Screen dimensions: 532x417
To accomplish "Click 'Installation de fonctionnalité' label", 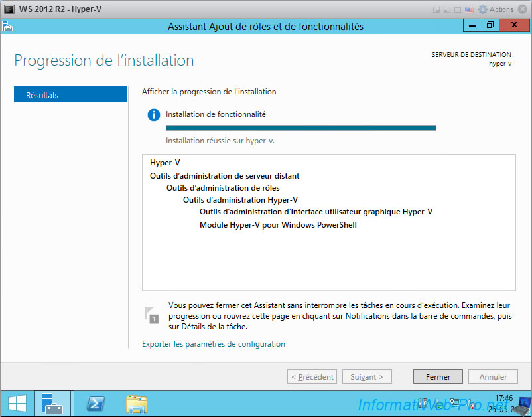I will coord(216,114).
